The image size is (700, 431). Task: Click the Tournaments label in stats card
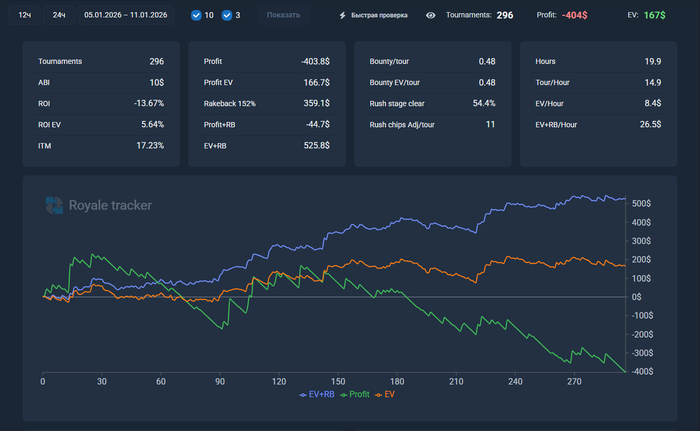click(x=60, y=62)
